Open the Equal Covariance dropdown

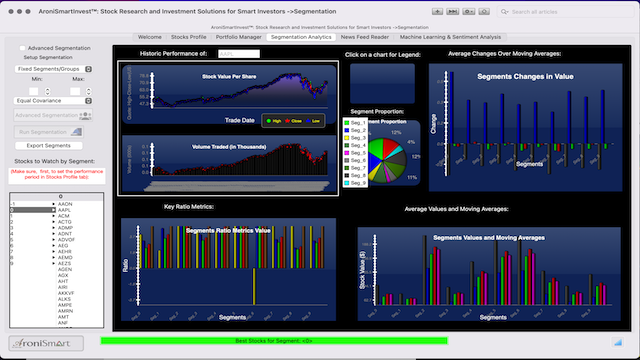[53, 100]
